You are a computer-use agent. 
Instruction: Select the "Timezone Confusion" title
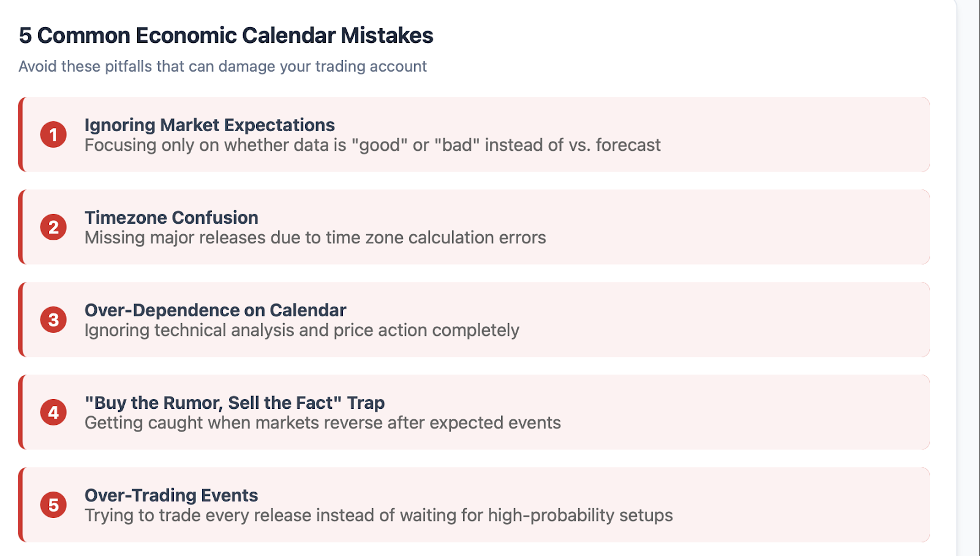pyautogui.click(x=171, y=218)
